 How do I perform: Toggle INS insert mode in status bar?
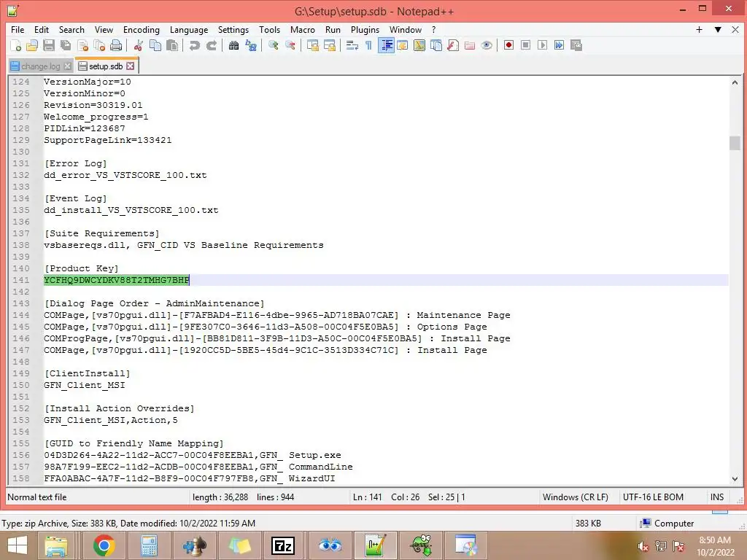pyautogui.click(x=717, y=497)
